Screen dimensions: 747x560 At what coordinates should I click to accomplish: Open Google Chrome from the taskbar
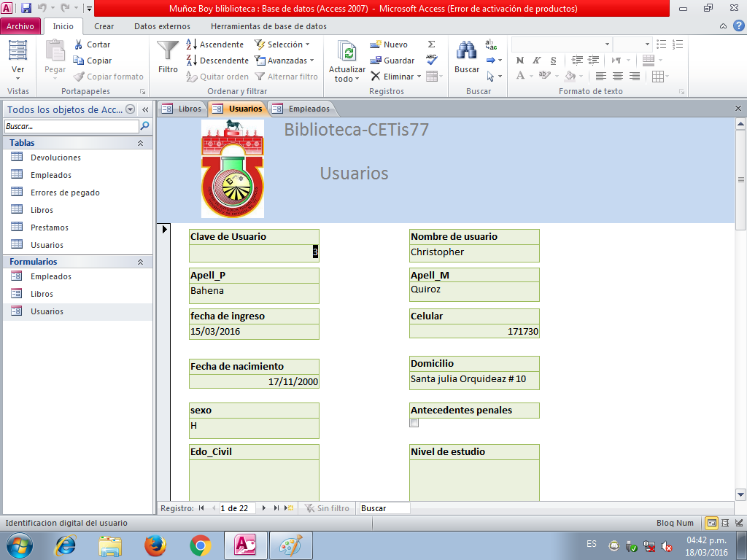coord(201,545)
